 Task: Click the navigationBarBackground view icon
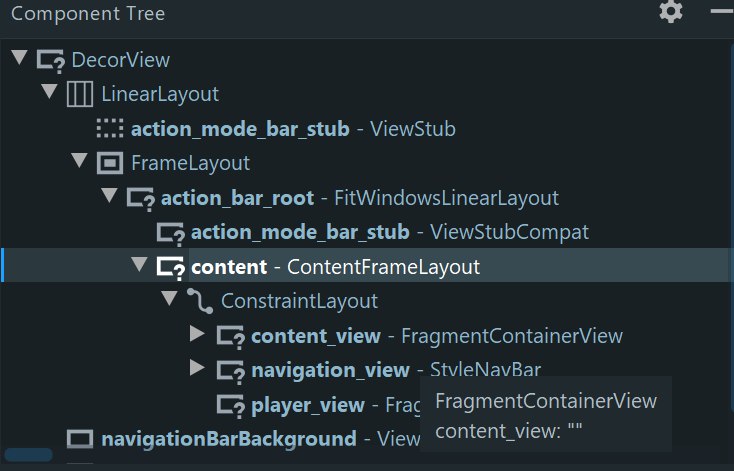(x=80, y=438)
